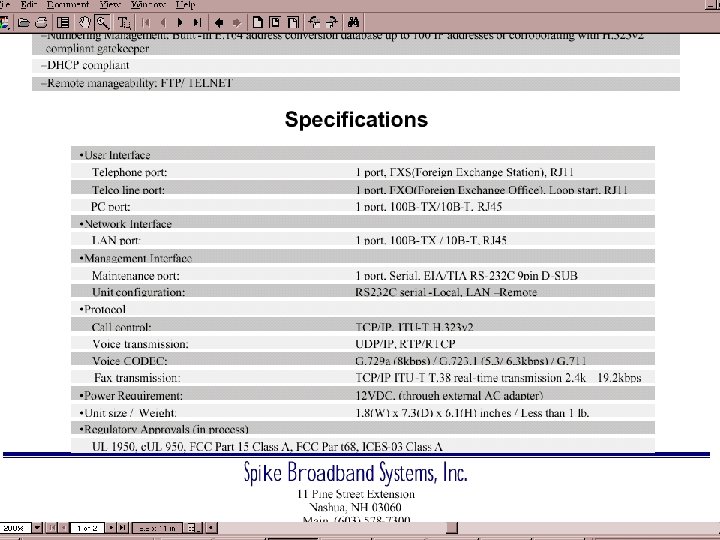Go to last page toolbar arrow

[197, 22]
